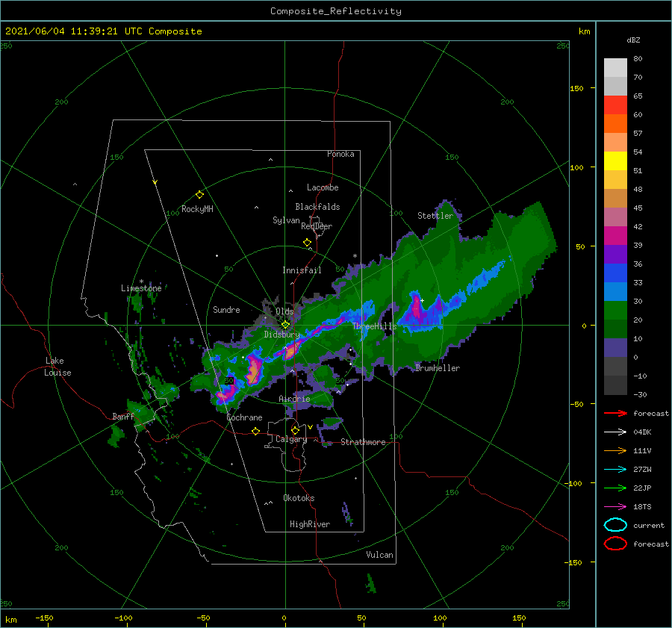Viewport: 672px width, 628px height.
Task: Select the dark green 10-20 dBZ swatch
Action: click(615, 329)
